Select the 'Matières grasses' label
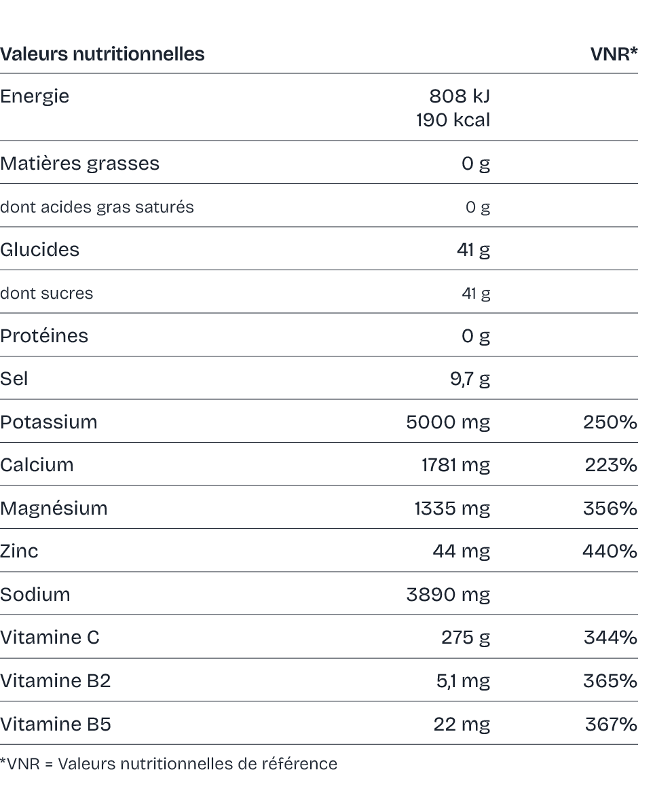 click(79, 164)
